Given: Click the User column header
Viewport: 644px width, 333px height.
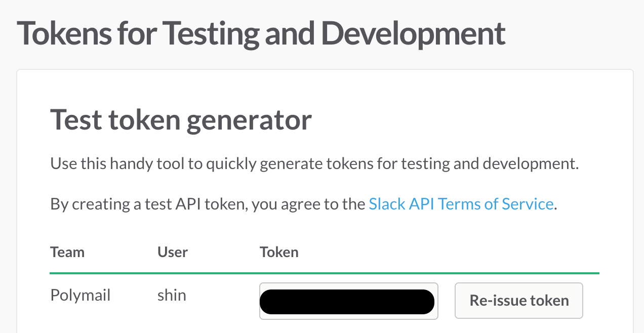Looking at the screenshot, I should 173,252.
